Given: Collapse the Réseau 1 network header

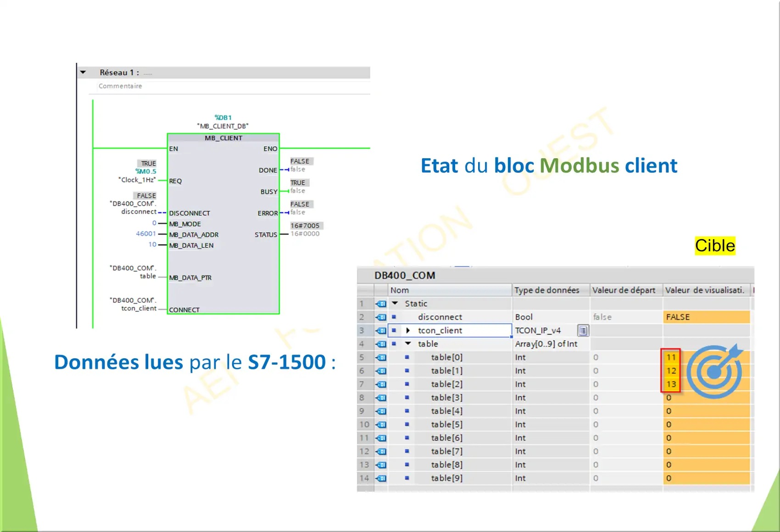Looking at the screenshot, I should tap(83, 72).
